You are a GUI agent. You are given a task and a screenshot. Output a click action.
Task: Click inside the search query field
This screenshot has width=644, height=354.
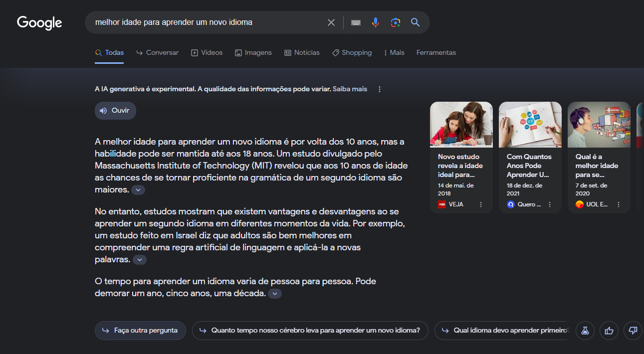(205, 22)
